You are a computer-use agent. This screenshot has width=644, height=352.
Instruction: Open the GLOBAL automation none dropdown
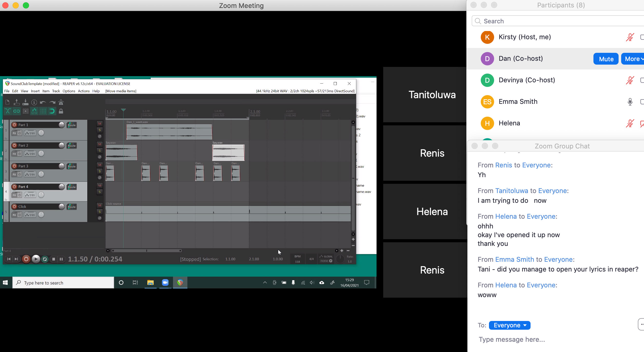[326, 261]
